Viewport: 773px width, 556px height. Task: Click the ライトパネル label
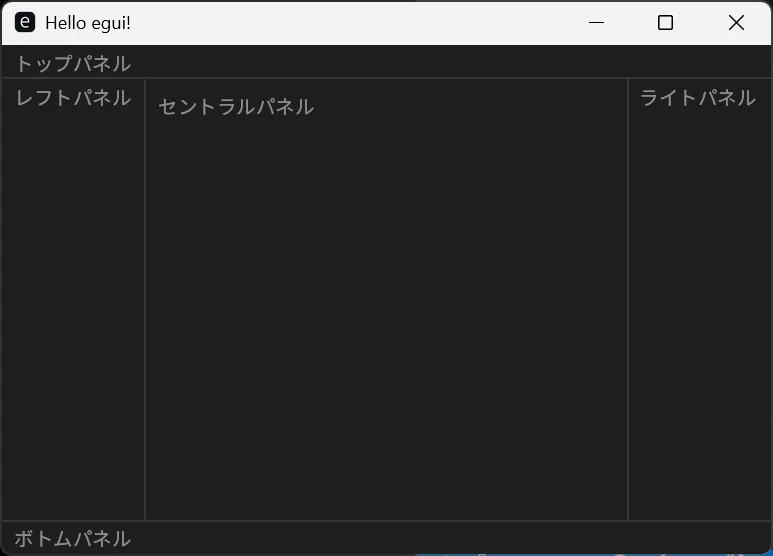click(x=698, y=98)
